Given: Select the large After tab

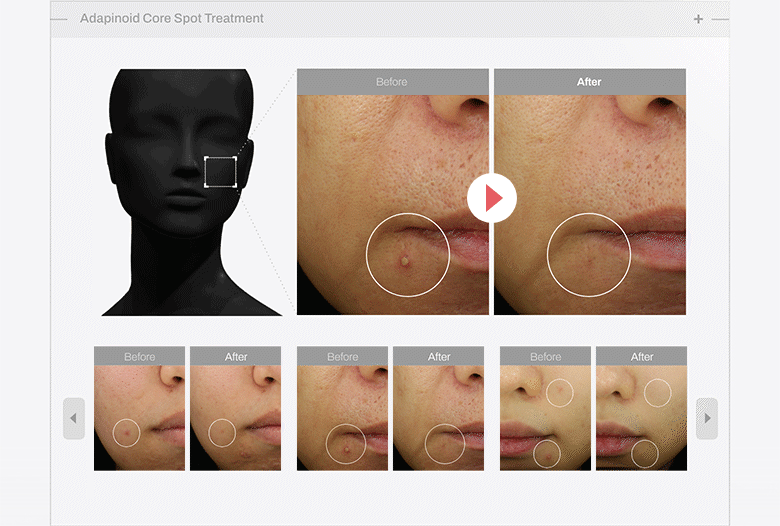Looking at the screenshot, I should (x=590, y=82).
